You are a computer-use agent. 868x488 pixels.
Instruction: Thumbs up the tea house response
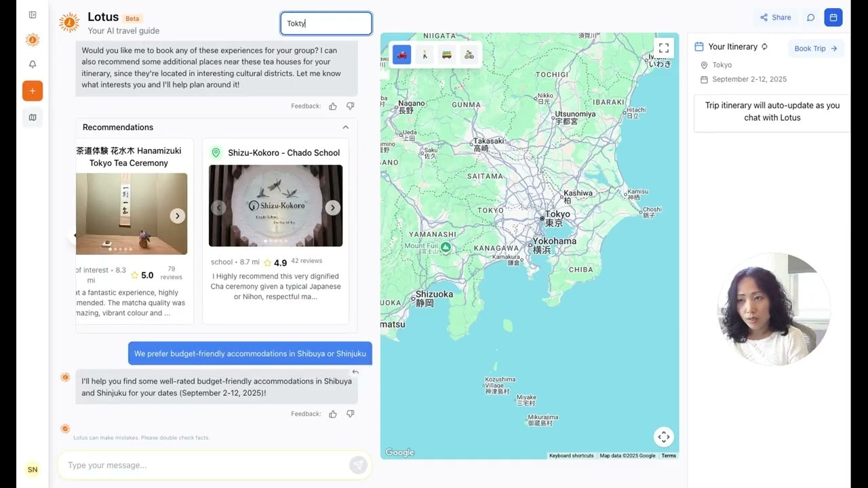click(333, 106)
